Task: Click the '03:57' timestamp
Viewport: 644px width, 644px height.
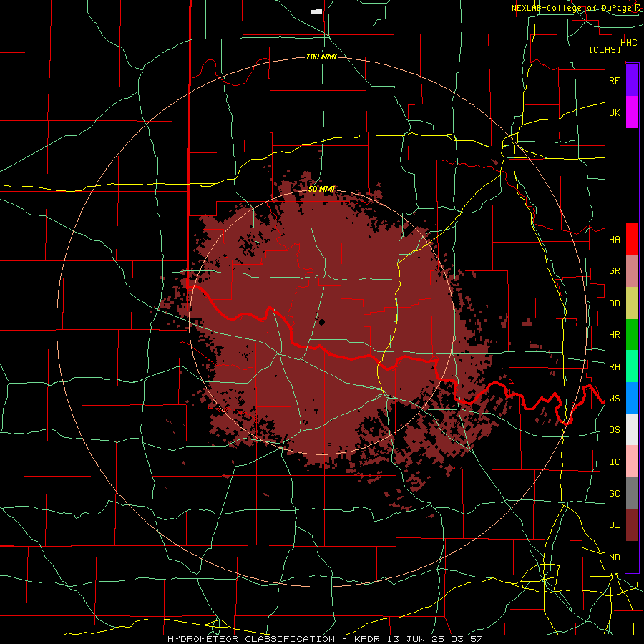Action: tap(467, 639)
